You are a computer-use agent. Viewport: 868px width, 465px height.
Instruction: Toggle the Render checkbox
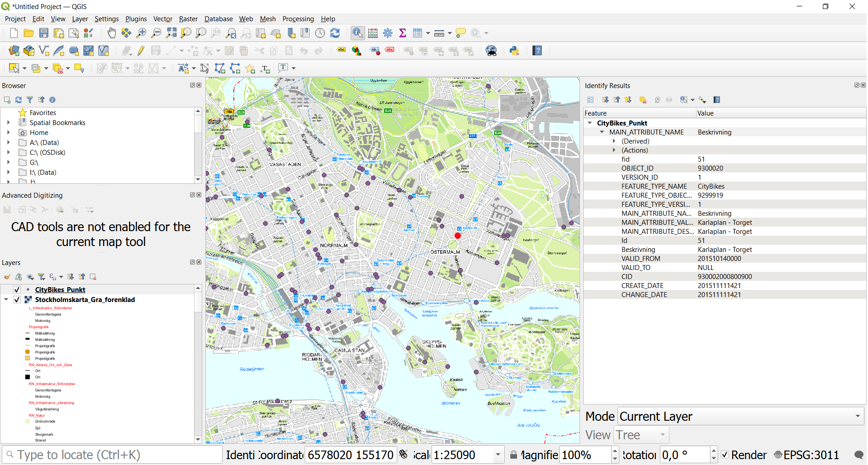tap(724, 455)
